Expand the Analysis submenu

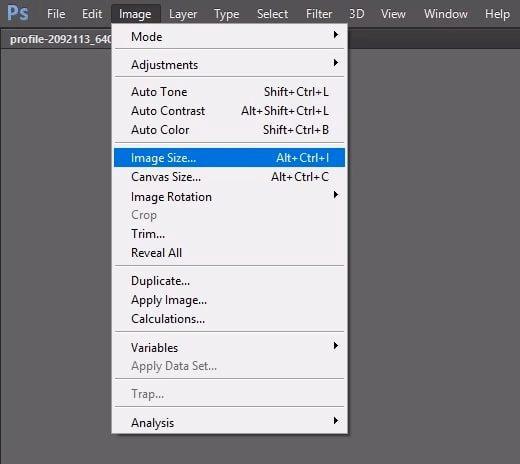tap(229, 422)
